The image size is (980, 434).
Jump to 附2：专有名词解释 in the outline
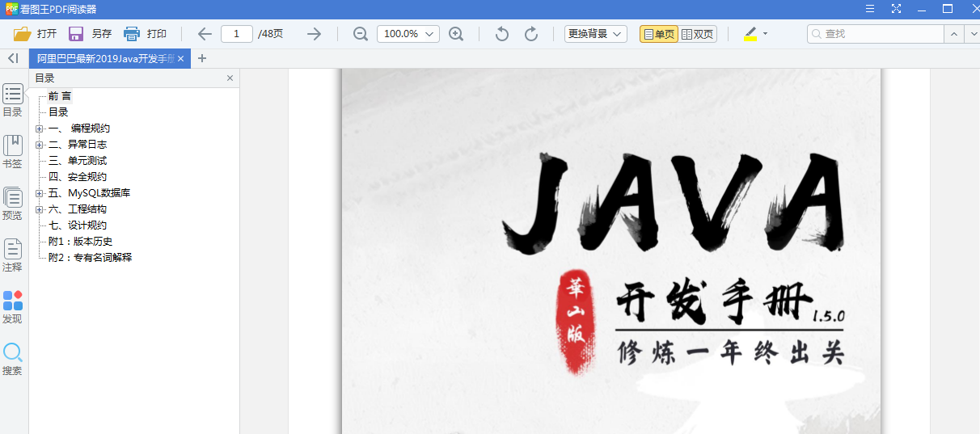click(90, 258)
